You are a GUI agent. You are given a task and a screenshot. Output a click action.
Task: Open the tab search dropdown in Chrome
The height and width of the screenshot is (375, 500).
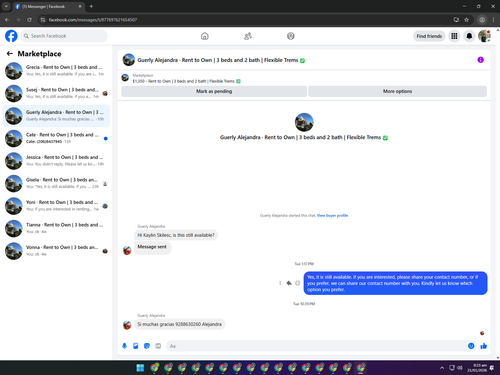click(x=6, y=6)
